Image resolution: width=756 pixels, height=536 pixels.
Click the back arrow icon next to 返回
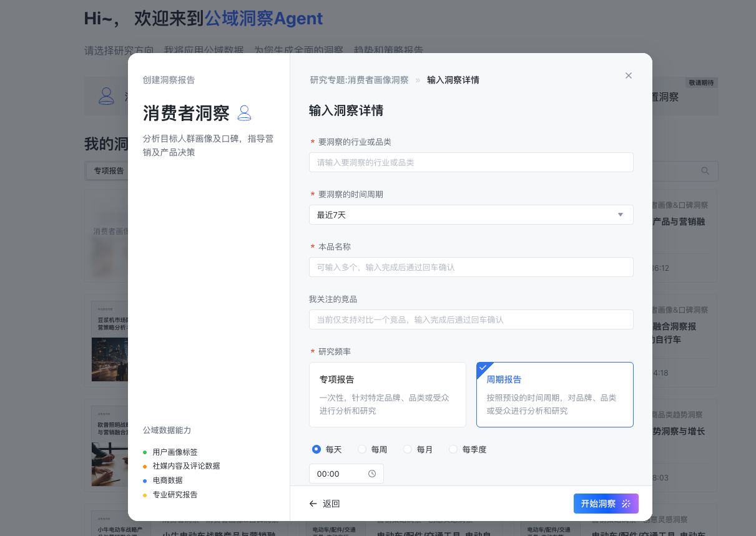[313, 504]
